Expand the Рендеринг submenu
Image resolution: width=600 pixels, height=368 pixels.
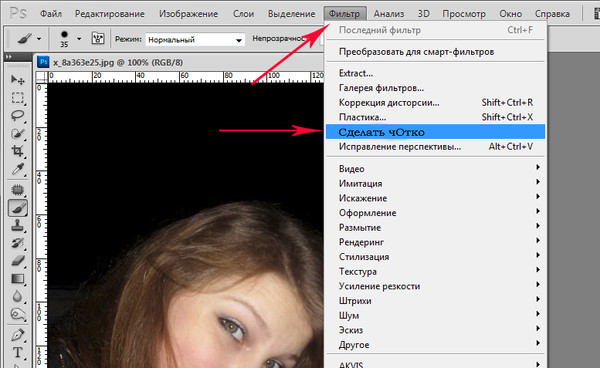(435, 242)
